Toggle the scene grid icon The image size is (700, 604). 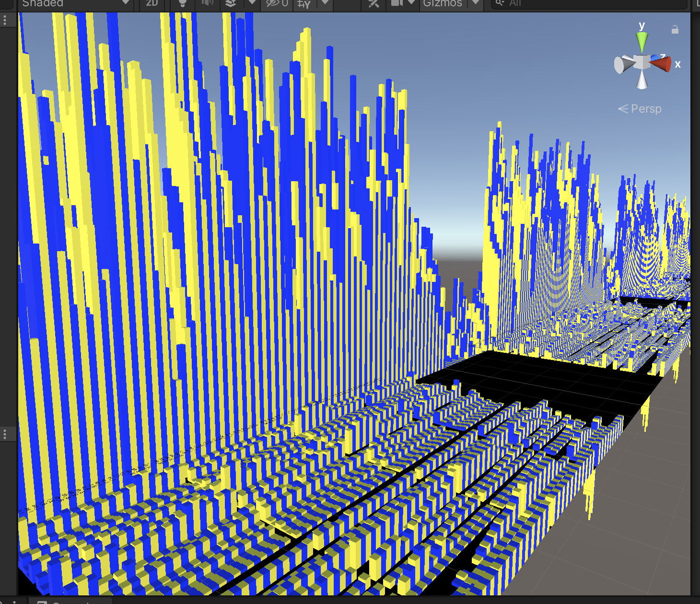(304, 4)
